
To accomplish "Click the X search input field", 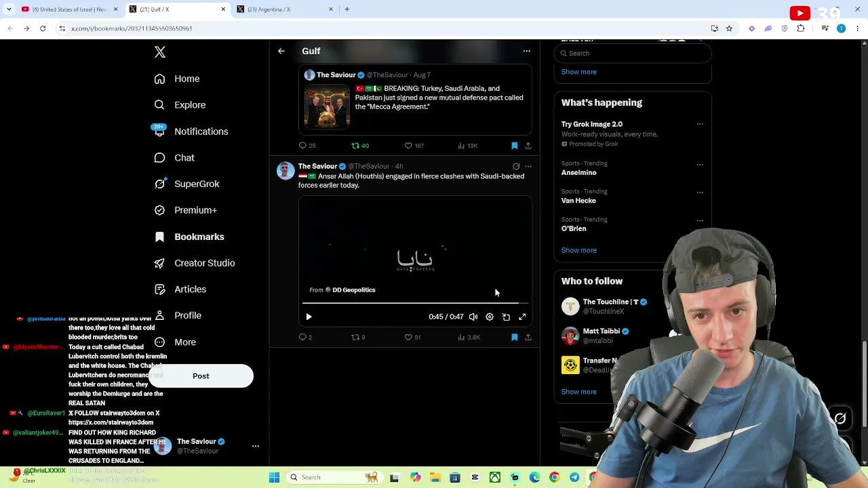I will 633,53.
